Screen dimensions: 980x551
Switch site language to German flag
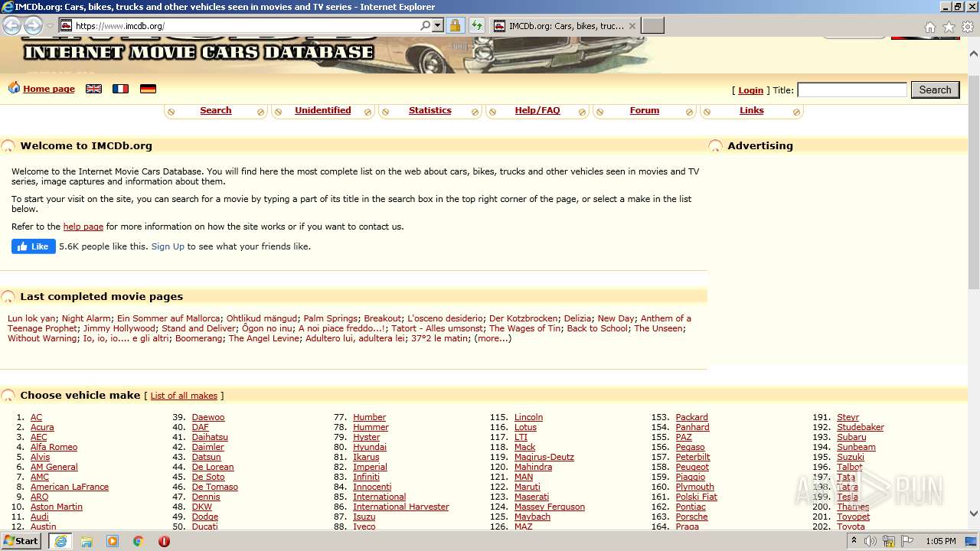(x=148, y=89)
